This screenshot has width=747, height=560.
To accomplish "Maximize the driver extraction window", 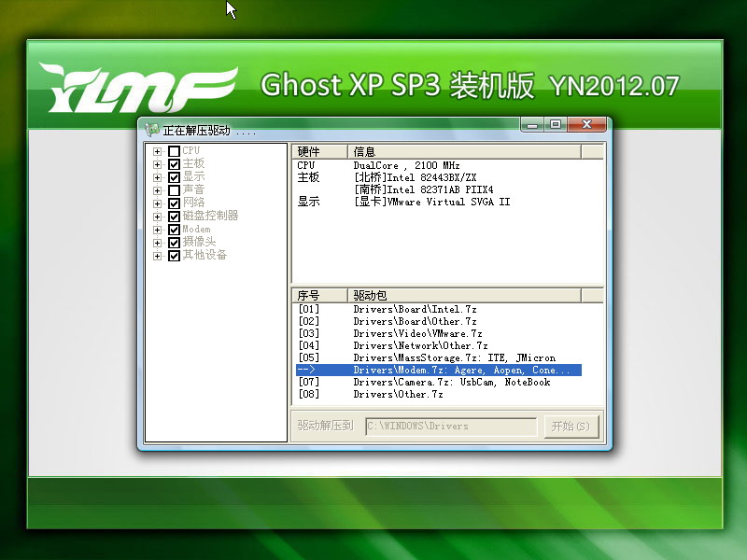I will click(x=556, y=124).
